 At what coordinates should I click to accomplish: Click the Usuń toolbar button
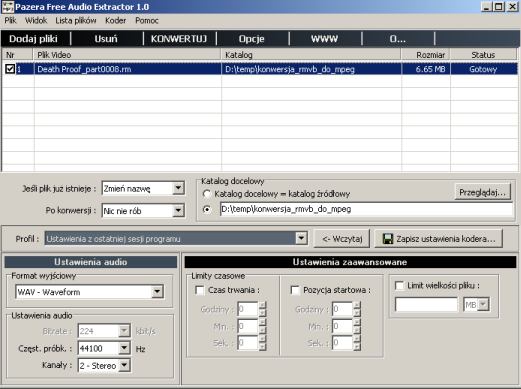click(106, 39)
